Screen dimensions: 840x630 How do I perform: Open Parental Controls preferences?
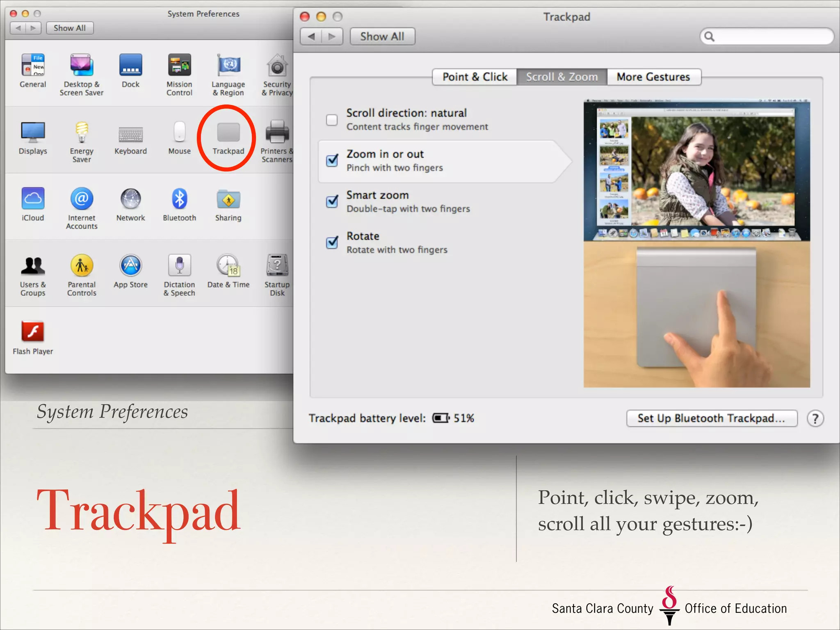tap(82, 265)
